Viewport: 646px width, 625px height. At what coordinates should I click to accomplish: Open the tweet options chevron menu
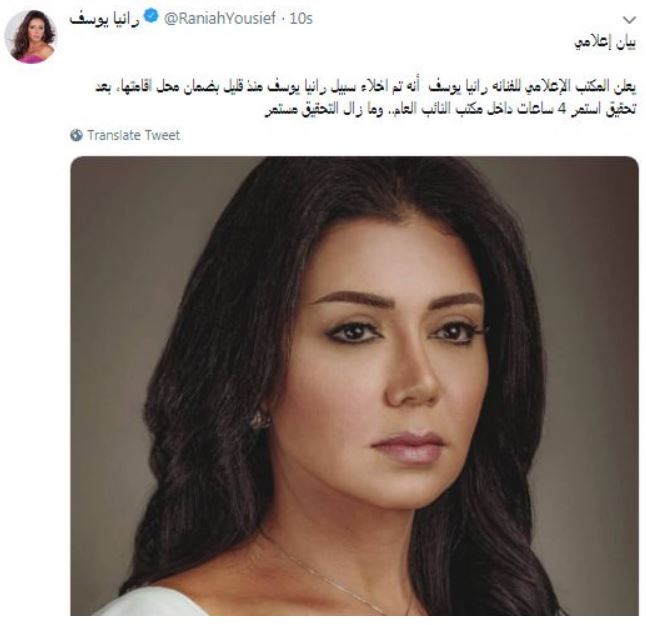(x=629, y=19)
